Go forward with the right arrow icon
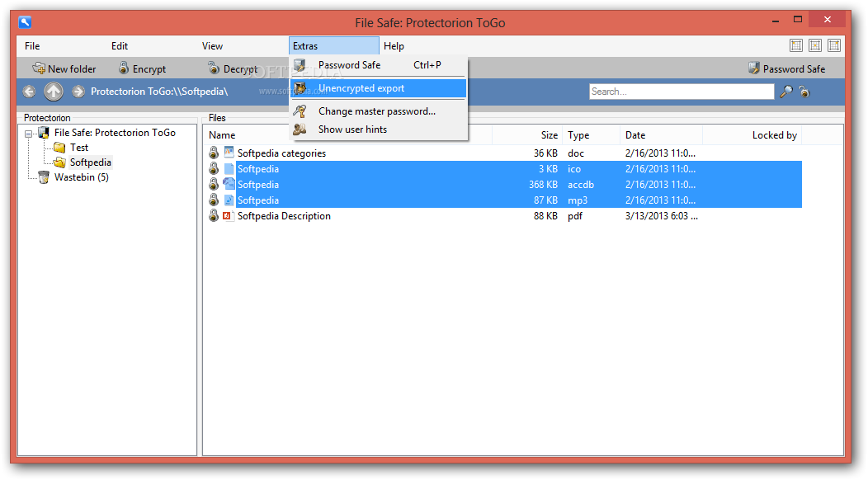The image size is (868, 480). pyautogui.click(x=78, y=92)
